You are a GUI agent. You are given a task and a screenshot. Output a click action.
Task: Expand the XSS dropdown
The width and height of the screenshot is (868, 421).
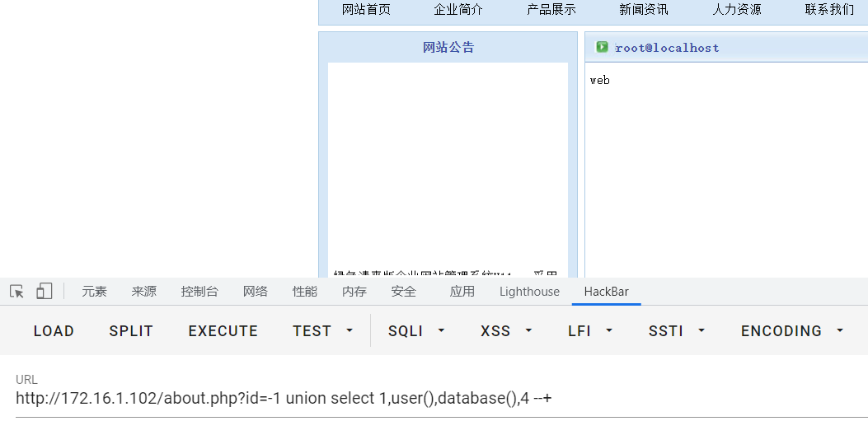(x=506, y=331)
